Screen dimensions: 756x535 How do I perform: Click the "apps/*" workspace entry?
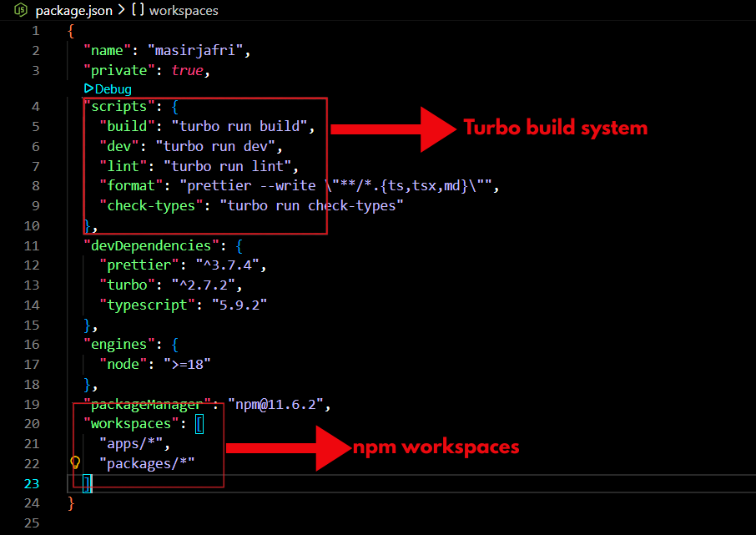(x=131, y=444)
